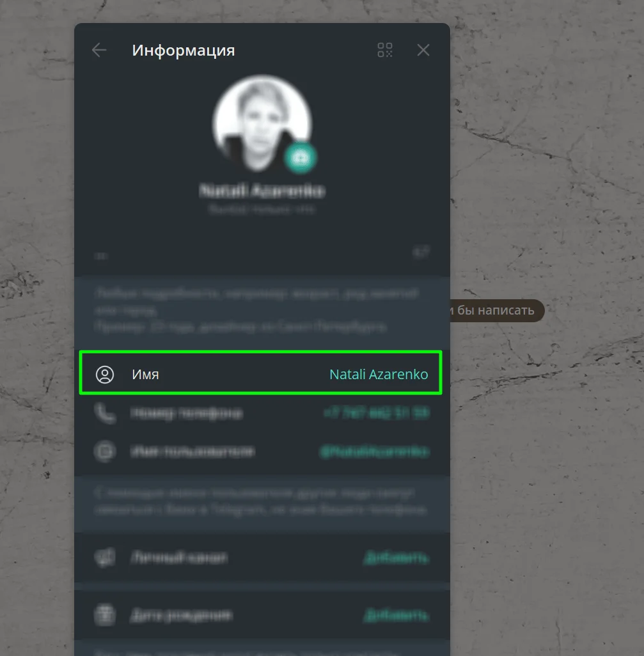Click the username at-sign icon
The height and width of the screenshot is (656, 644).
105,452
